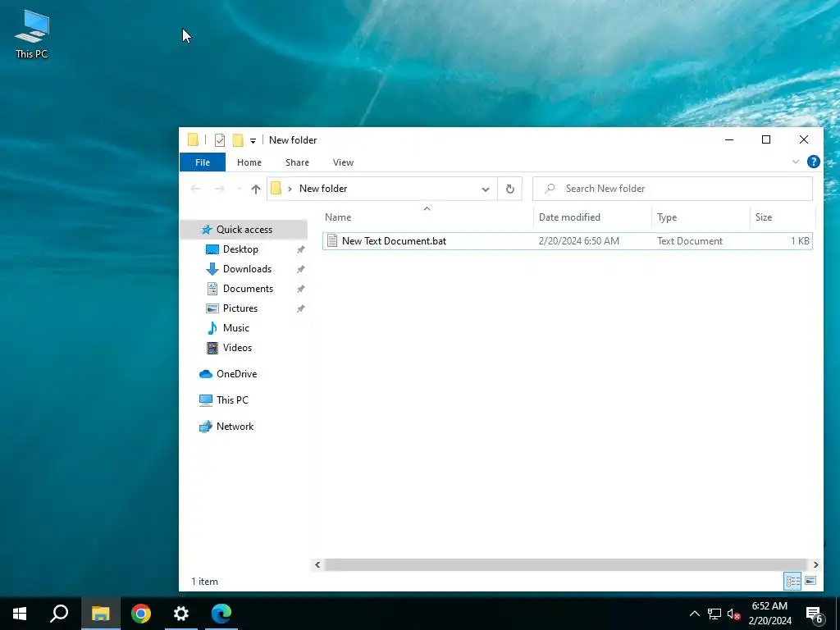This screenshot has width=840, height=630.
Task: Expand the ribbon with the chevron
Action: (x=796, y=162)
